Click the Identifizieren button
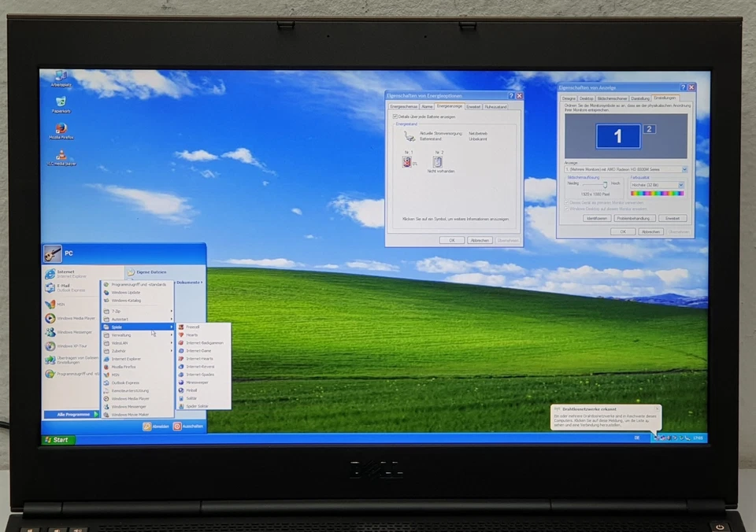This screenshot has width=756, height=532. tap(598, 218)
